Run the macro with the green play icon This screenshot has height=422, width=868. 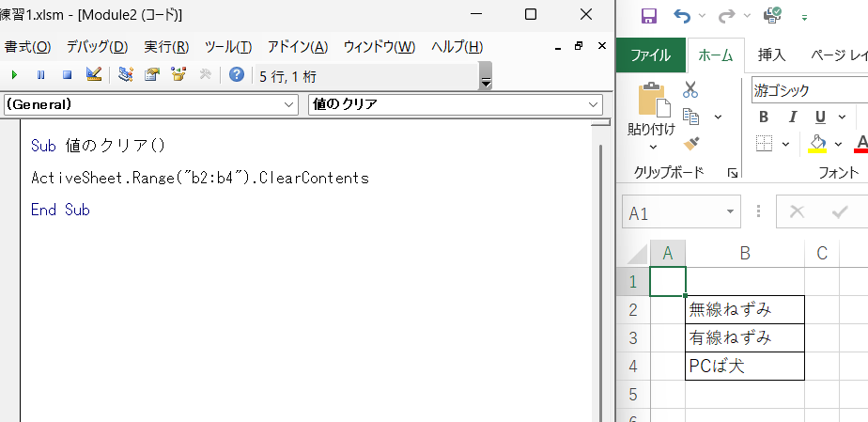click(14, 75)
